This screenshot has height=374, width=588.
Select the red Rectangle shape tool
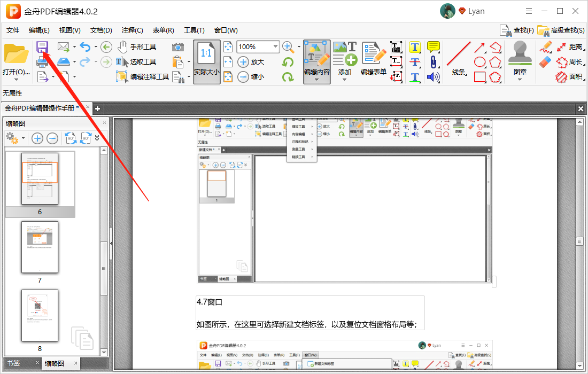(x=479, y=77)
